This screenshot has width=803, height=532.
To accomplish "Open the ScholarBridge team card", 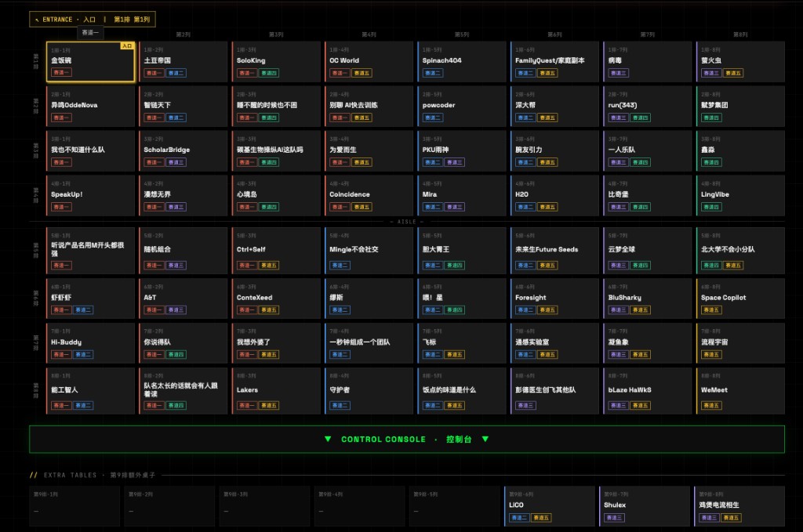I will tap(183, 151).
